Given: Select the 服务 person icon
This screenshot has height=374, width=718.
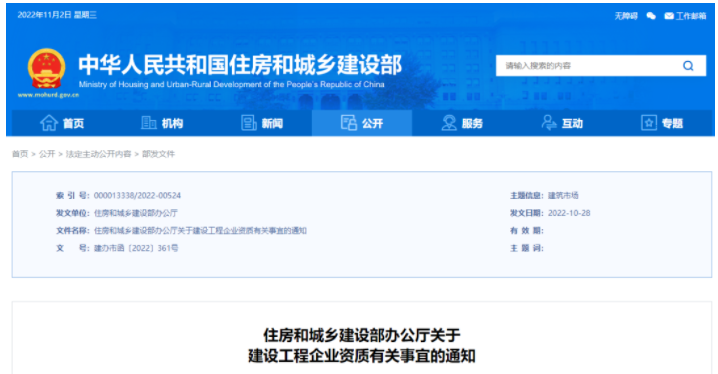Looking at the screenshot, I should pos(449,123).
